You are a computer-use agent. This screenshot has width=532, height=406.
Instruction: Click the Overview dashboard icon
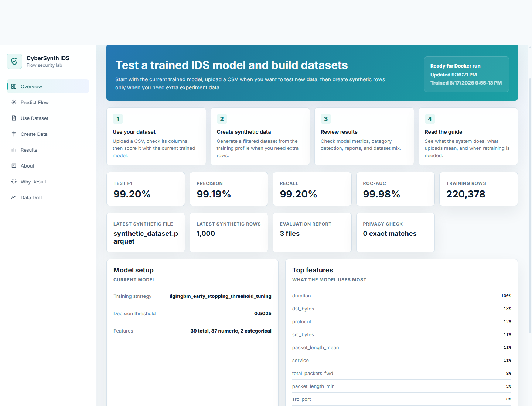tap(14, 86)
